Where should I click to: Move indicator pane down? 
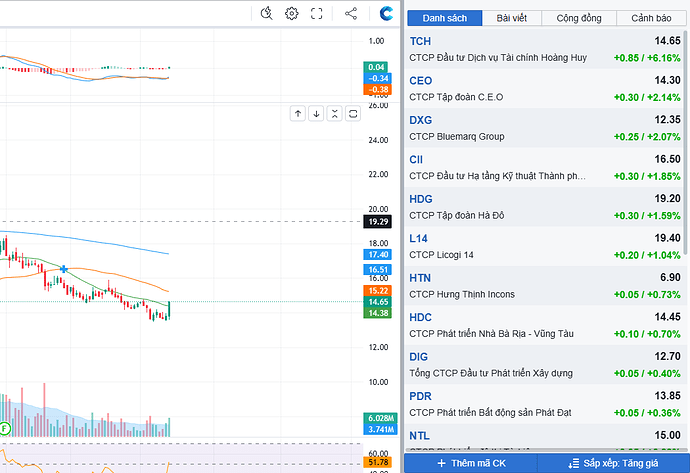pyautogui.click(x=316, y=114)
